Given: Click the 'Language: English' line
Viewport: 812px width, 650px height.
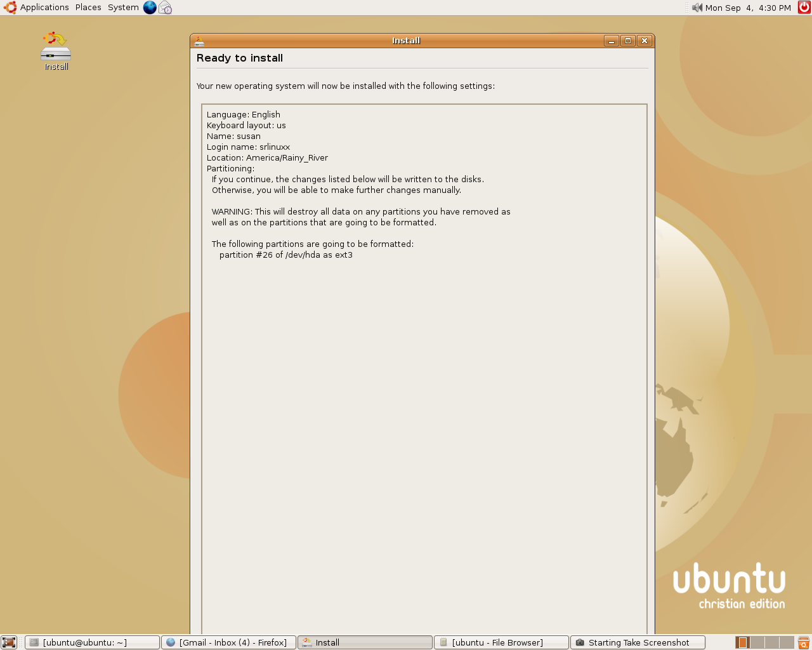Looking at the screenshot, I should coord(243,115).
